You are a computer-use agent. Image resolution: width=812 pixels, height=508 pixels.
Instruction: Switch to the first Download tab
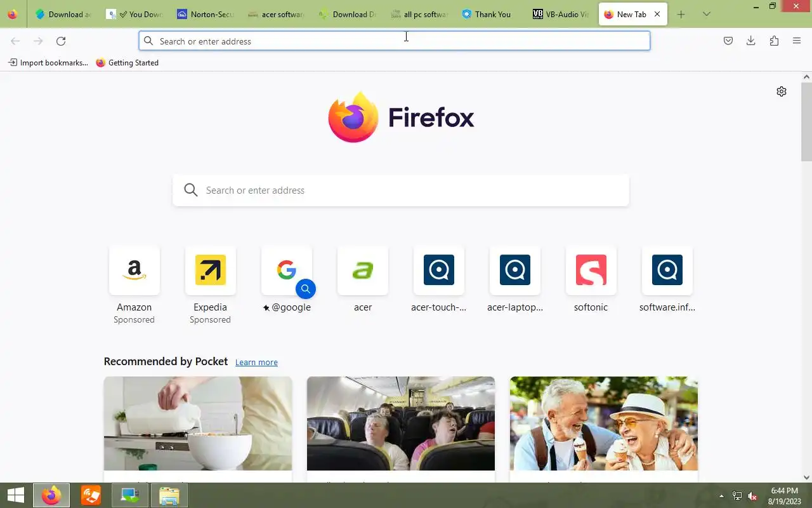pyautogui.click(x=62, y=14)
